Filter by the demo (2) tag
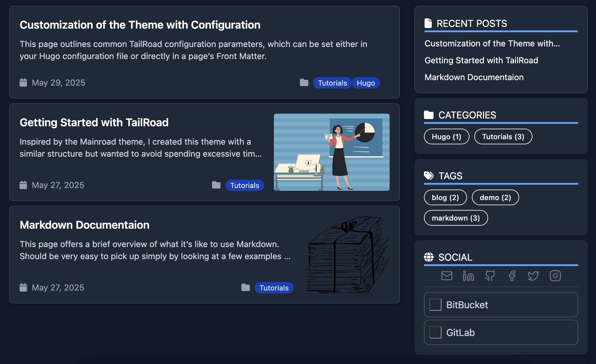This screenshot has width=596, height=364. coord(495,198)
